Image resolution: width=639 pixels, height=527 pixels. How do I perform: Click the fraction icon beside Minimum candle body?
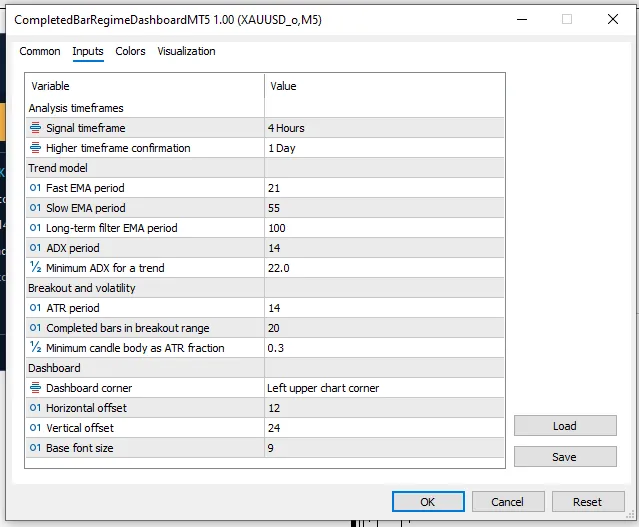pyautogui.click(x=35, y=348)
